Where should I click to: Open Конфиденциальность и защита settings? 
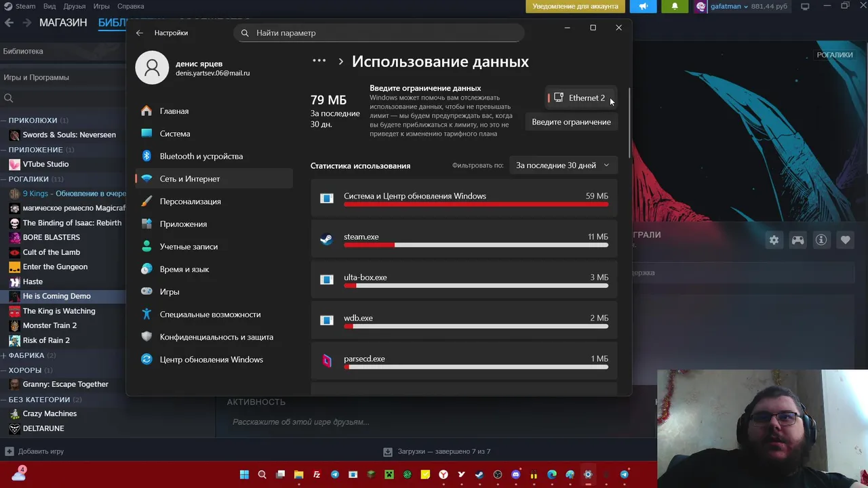pos(214,337)
